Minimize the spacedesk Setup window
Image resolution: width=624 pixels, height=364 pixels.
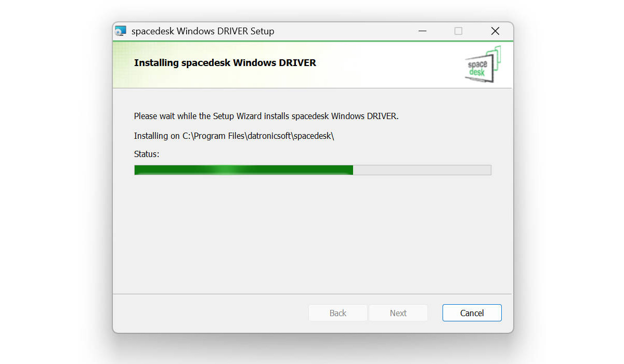point(423,31)
